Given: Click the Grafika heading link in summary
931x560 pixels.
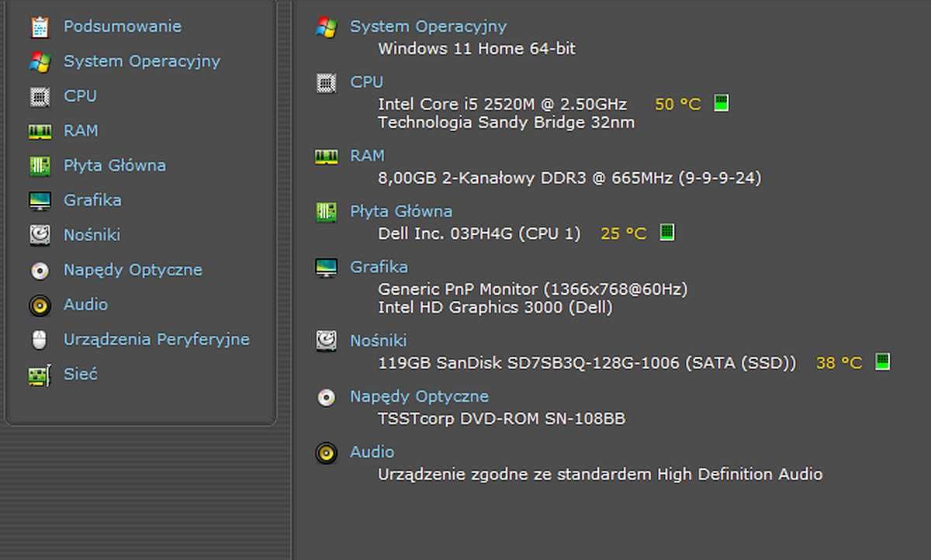Looking at the screenshot, I should point(379,267).
